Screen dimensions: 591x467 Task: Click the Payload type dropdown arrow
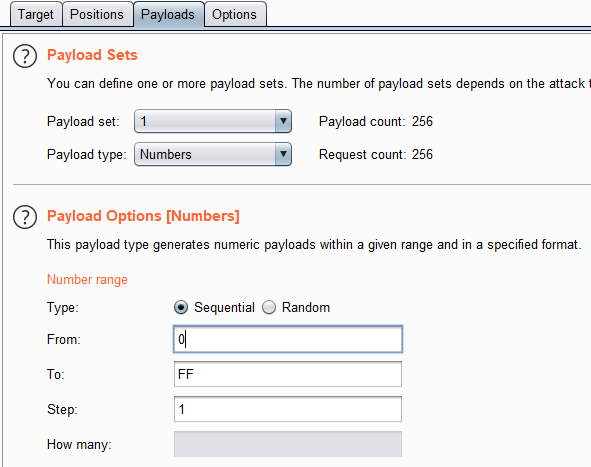tap(283, 154)
